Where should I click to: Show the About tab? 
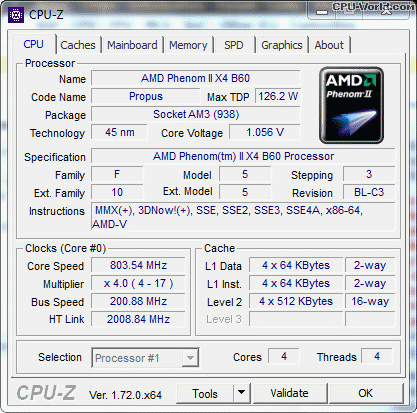pos(329,45)
